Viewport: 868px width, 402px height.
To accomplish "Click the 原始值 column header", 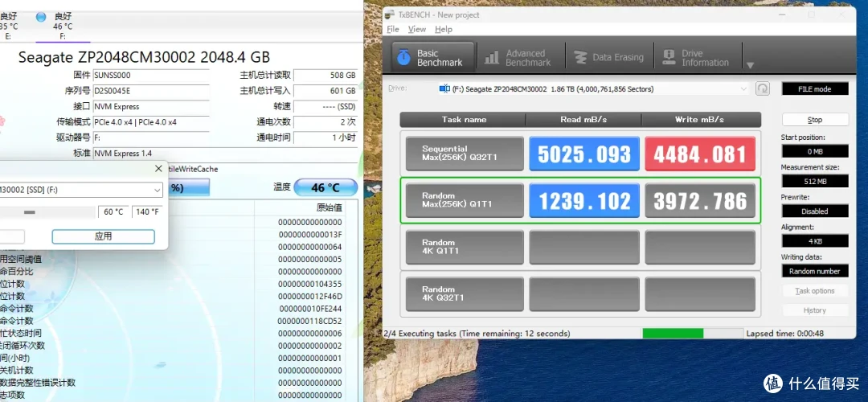I will (329, 208).
